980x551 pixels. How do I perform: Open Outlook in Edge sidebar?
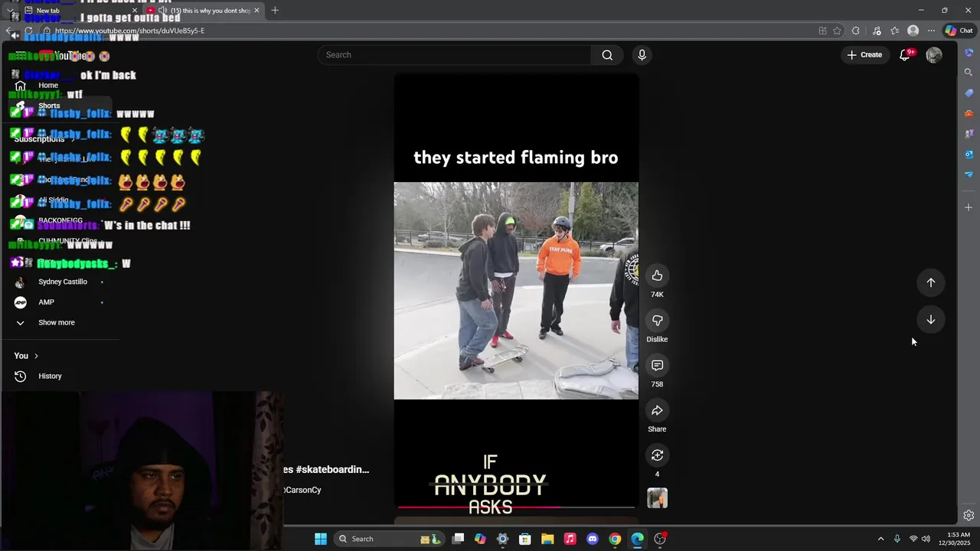click(969, 155)
